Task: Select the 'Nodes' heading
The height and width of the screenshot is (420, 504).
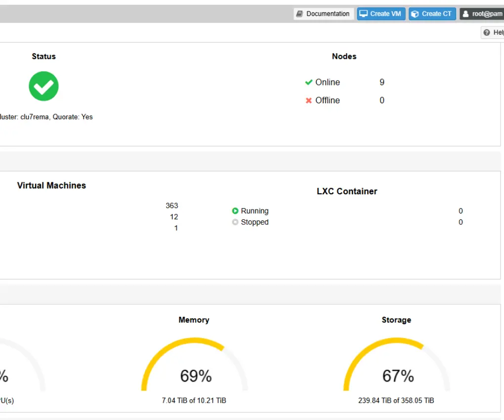Action: (x=344, y=56)
